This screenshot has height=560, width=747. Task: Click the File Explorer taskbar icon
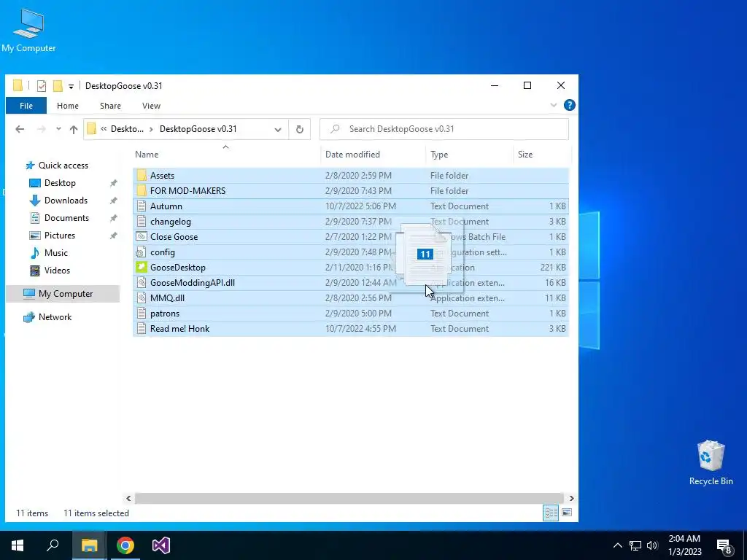(x=89, y=545)
